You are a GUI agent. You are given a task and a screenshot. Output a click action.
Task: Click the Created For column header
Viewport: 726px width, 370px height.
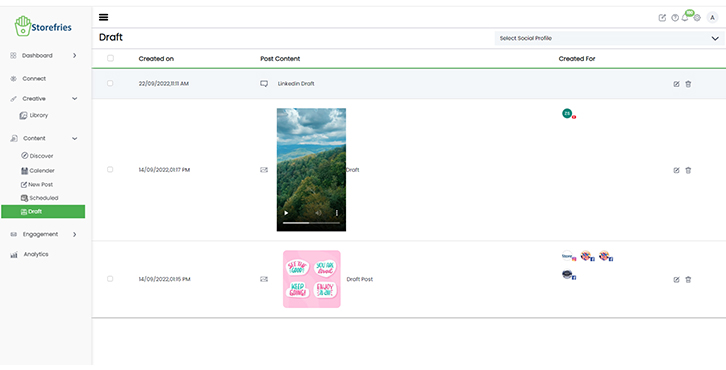[x=577, y=59]
